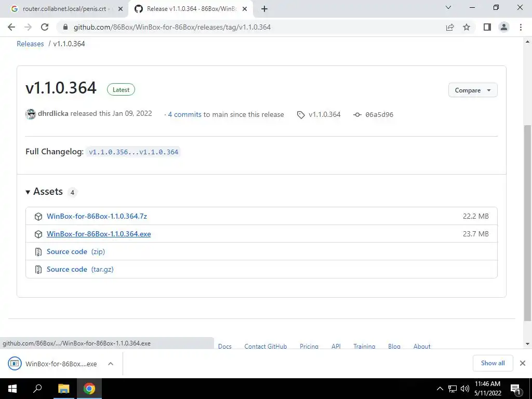Click the 22.2 MB size text
The width and height of the screenshot is (532, 399).
pyautogui.click(x=476, y=216)
